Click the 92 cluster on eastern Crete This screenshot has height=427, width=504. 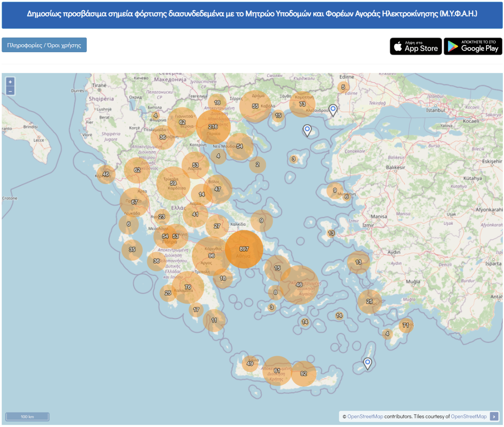pyautogui.click(x=303, y=373)
